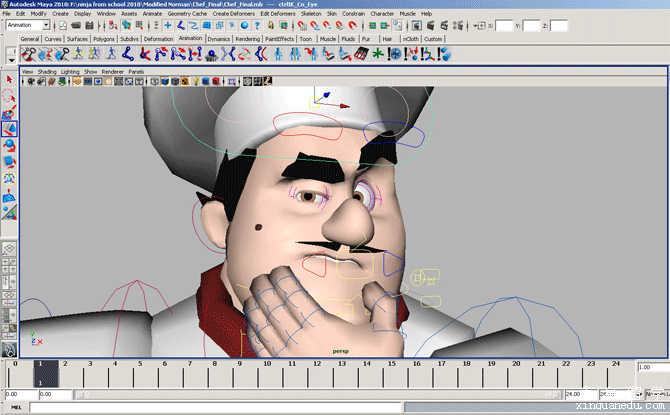Click the Select Camera icon in panel toolbar
Screen dimensions: 670x415
(31, 81)
